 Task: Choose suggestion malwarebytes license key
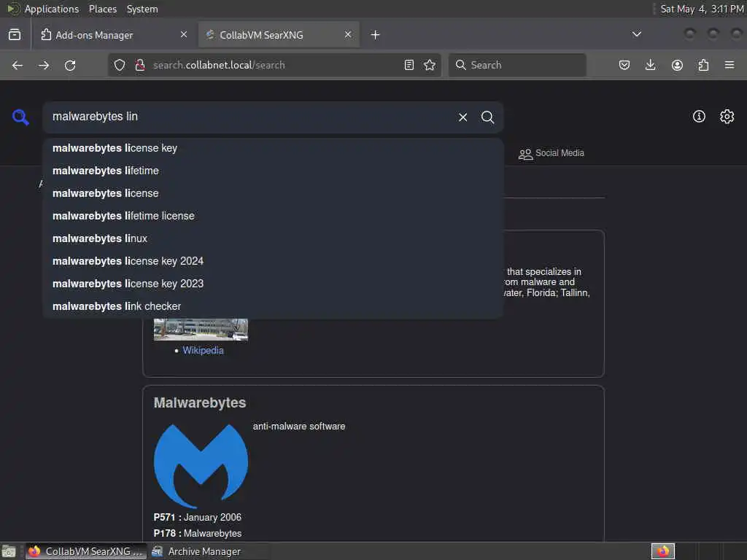click(x=273, y=149)
